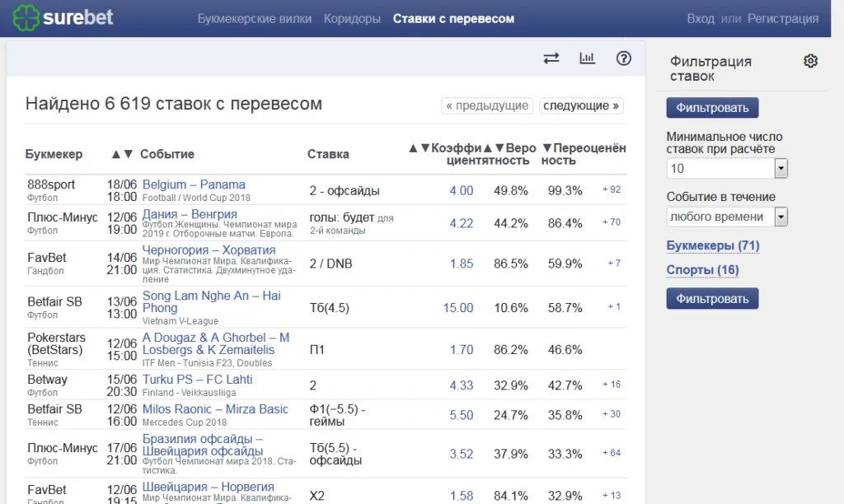This screenshot has height=504, width=844.
Task: Click the Betway bookmaker name
Action: point(47,379)
